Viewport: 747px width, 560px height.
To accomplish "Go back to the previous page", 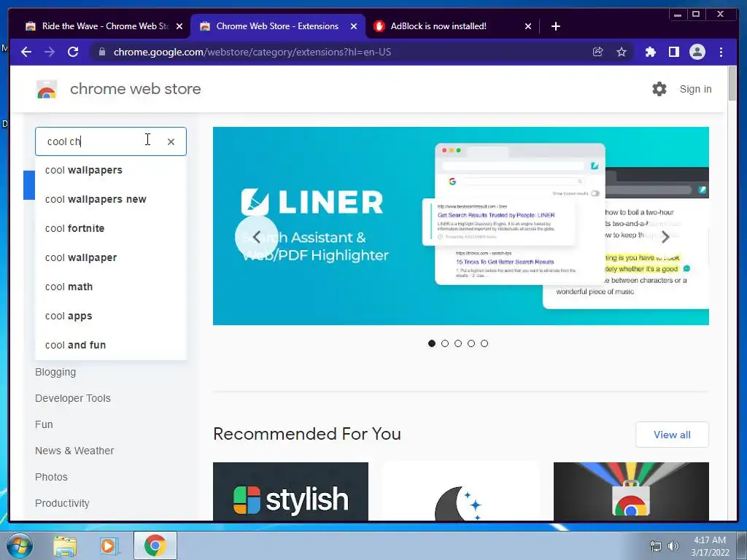I will [26, 52].
